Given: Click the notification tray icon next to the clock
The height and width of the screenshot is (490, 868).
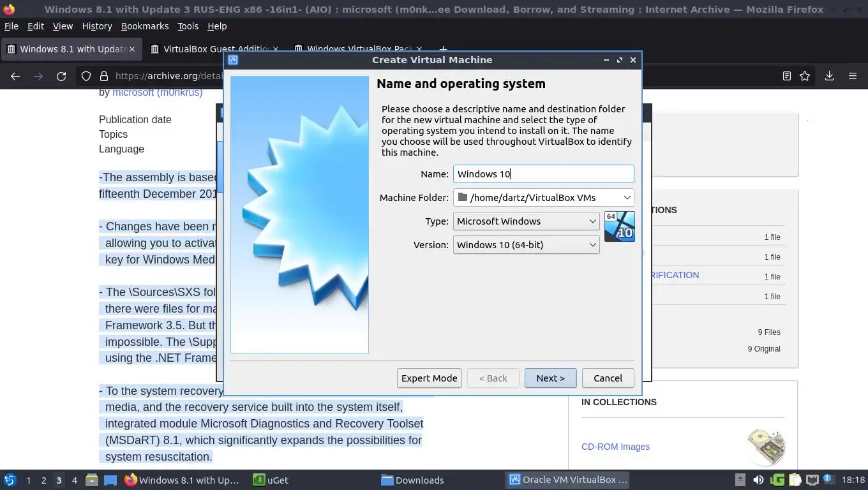Looking at the screenshot, I should pyautogui.click(x=828, y=479).
